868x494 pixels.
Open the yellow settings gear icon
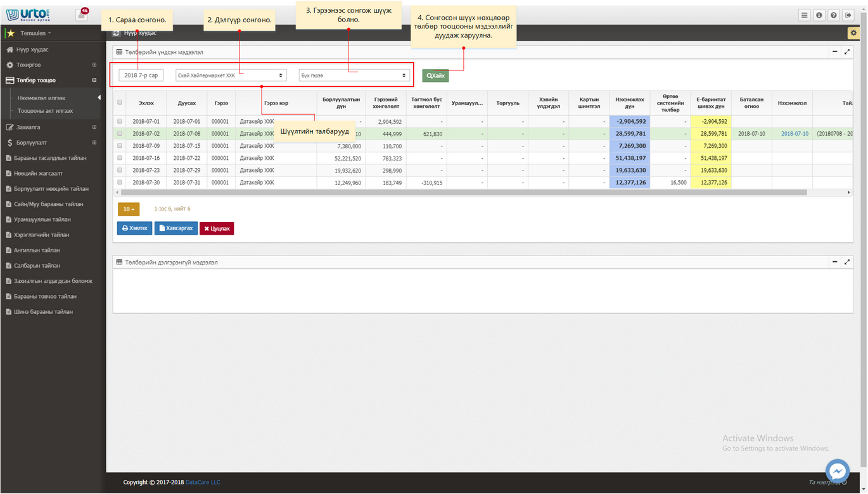point(853,33)
